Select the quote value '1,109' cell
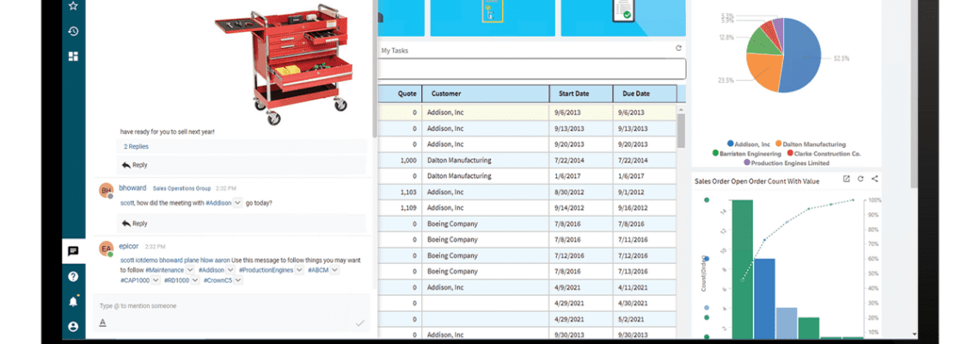 click(400, 207)
